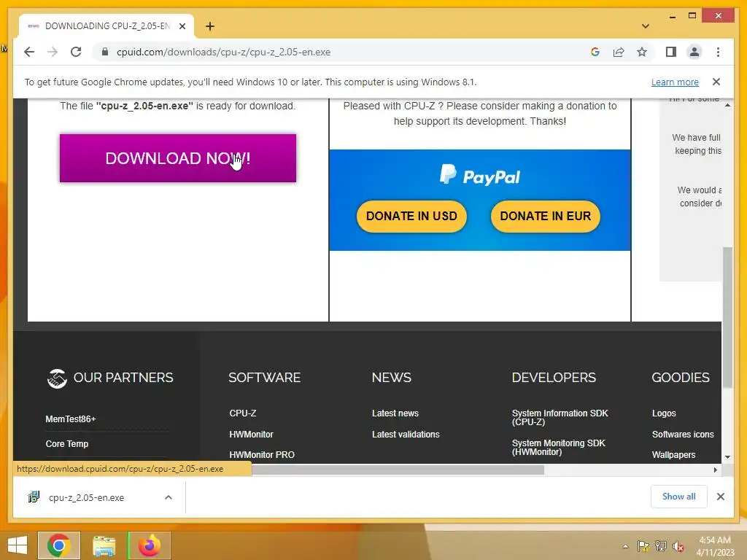This screenshot has width=747, height=560.
Task: Click the page scroll down arrow
Action: click(727, 457)
